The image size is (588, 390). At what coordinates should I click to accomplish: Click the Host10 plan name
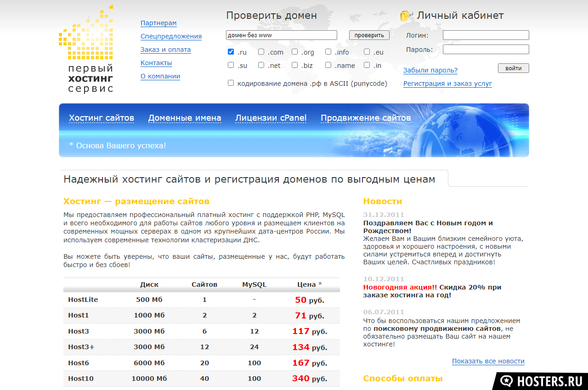(x=81, y=379)
